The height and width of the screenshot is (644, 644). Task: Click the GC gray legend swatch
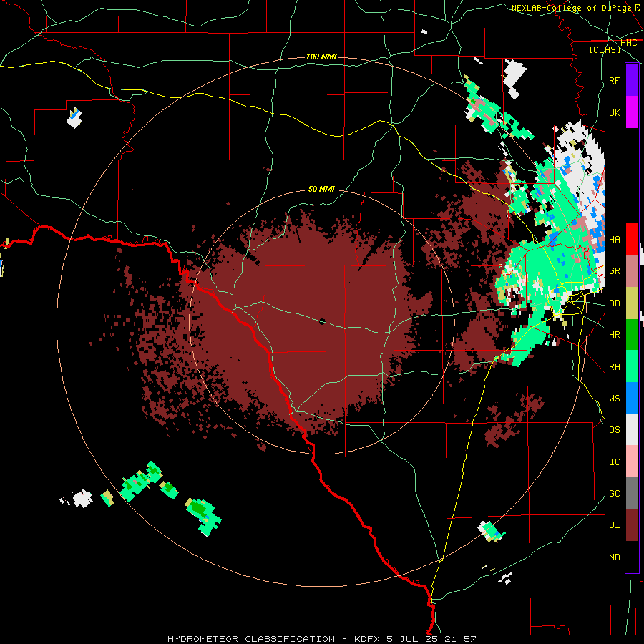(632, 493)
